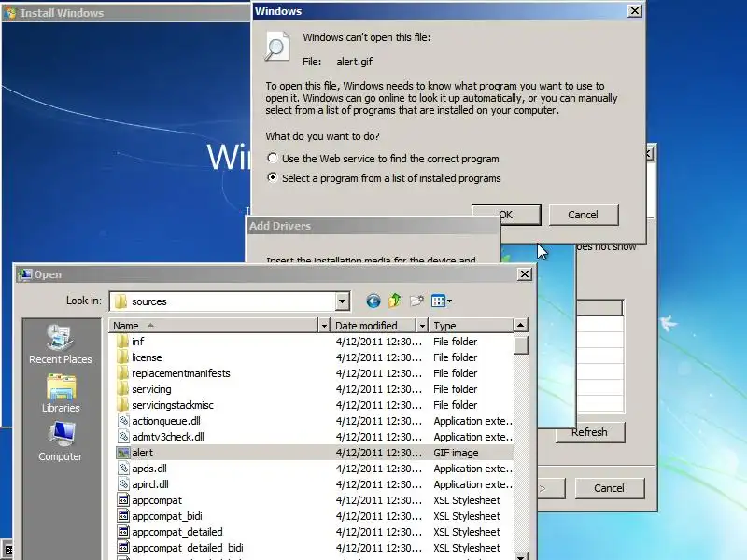Viewport: 747px width, 560px height.
Task: Open the View menu icon in Open dialog
Action: tap(441, 301)
